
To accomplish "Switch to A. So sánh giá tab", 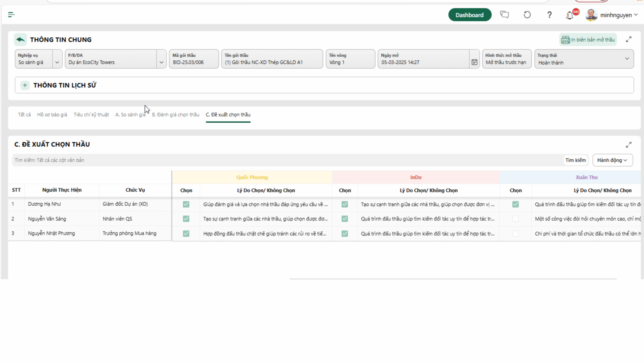I will (x=130, y=115).
